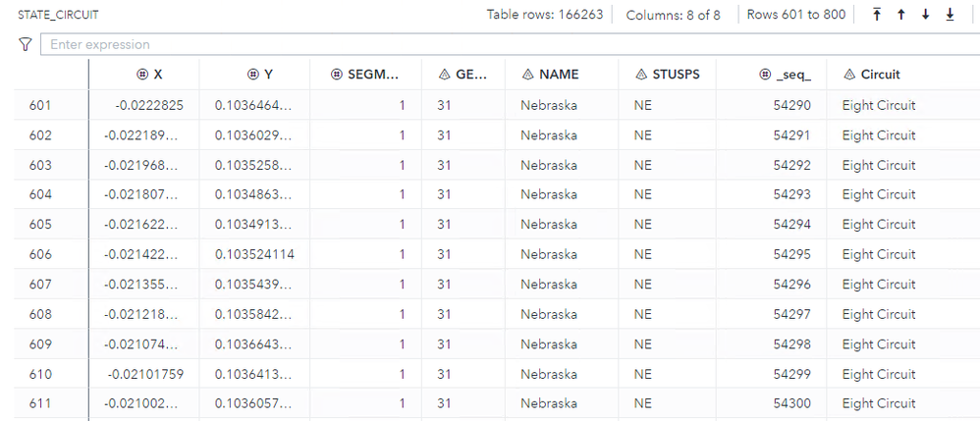Jump to last rows with bottom arrow
980x421 pixels.
pyautogui.click(x=950, y=15)
